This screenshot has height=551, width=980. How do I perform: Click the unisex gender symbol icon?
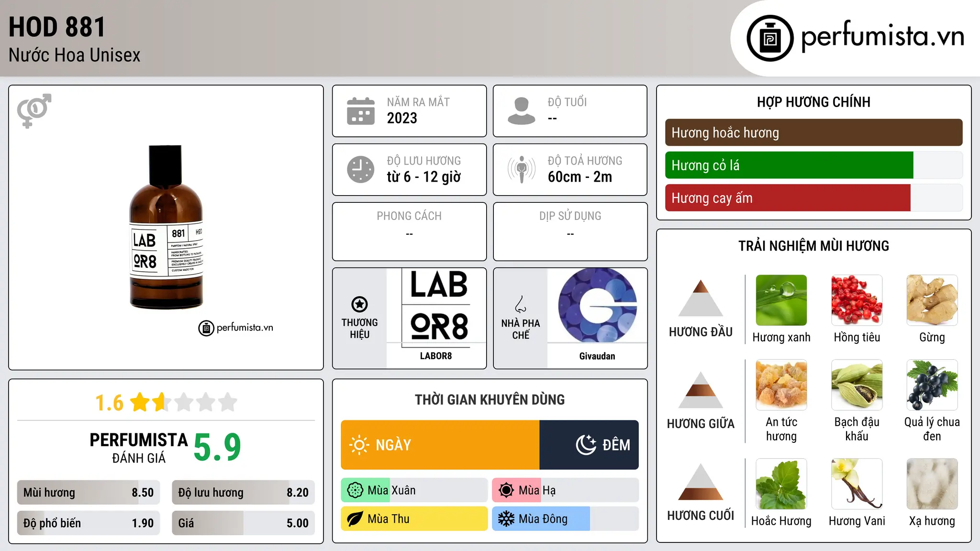tap(34, 111)
